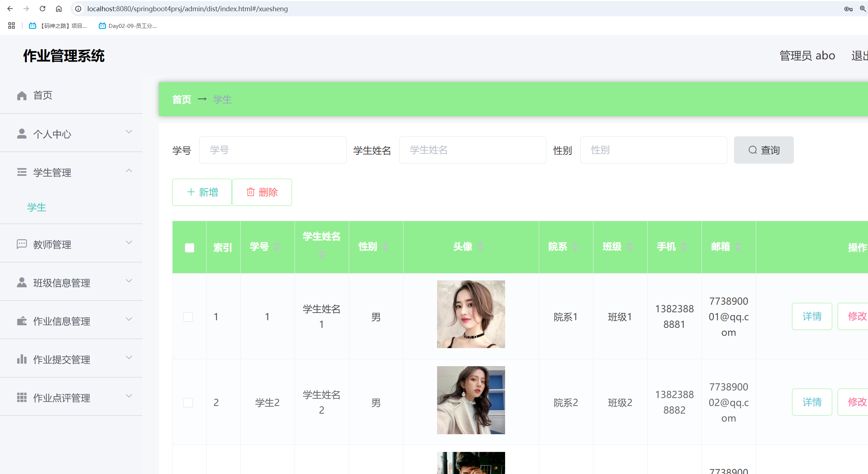Image resolution: width=868 pixels, height=474 pixels.
Task: Click the person icon next to 个人中心
Action: 22,134
